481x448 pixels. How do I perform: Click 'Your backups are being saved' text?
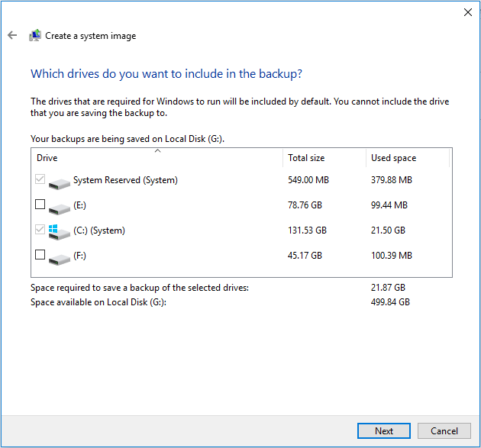click(x=128, y=139)
